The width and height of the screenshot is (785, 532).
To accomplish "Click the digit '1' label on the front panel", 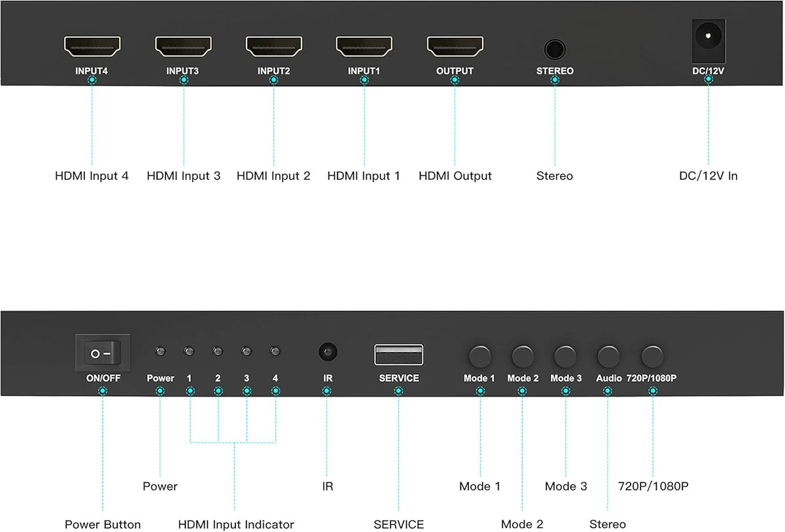I will point(189,378).
